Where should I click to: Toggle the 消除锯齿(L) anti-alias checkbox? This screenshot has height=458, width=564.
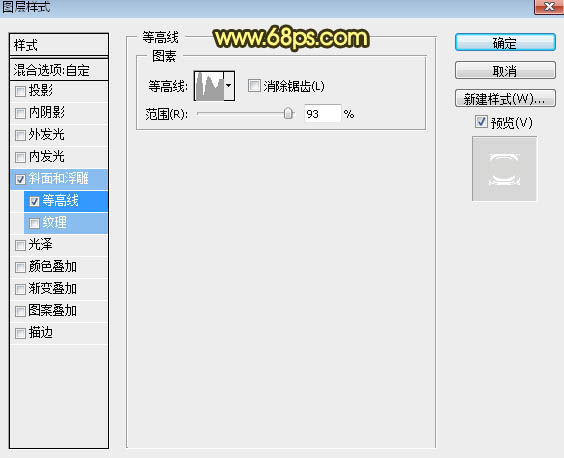pos(254,86)
